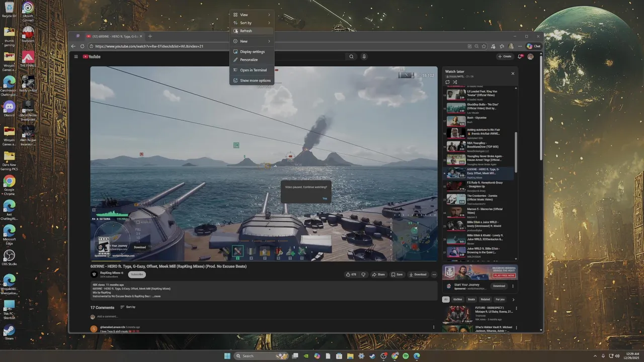Viewport: 644px width, 362px height.
Task: Toggle playlist loop in Watch later panel
Action: pos(447,82)
